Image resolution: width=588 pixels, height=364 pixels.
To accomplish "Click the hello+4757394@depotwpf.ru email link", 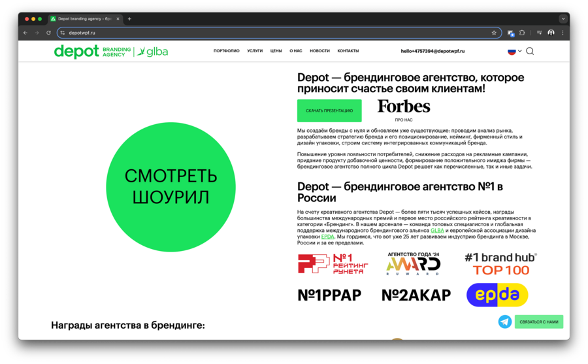I will pos(433,51).
